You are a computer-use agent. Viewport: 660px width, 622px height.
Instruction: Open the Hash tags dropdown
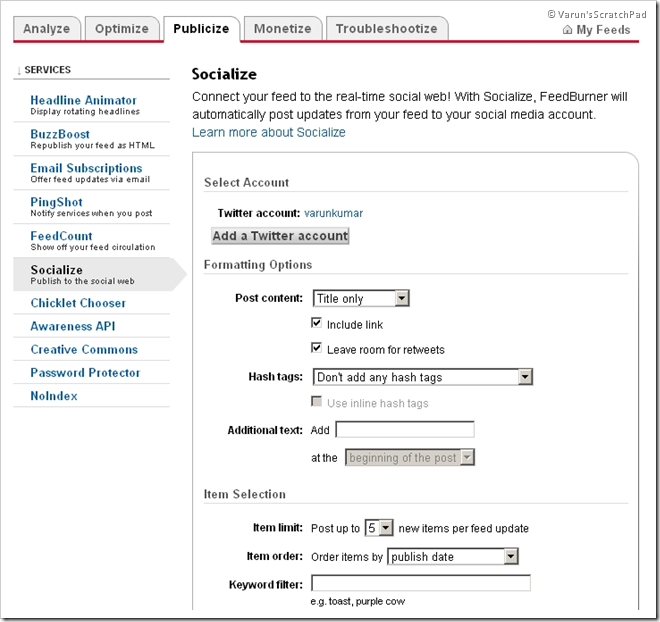423,377
